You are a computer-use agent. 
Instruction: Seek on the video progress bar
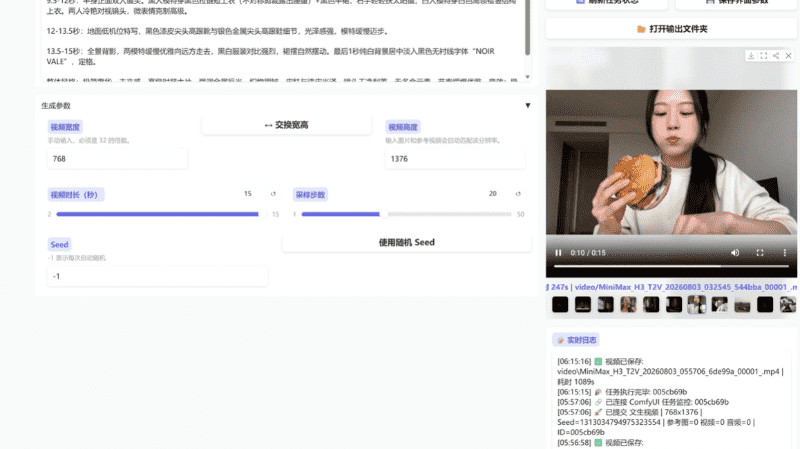[671, 266]
